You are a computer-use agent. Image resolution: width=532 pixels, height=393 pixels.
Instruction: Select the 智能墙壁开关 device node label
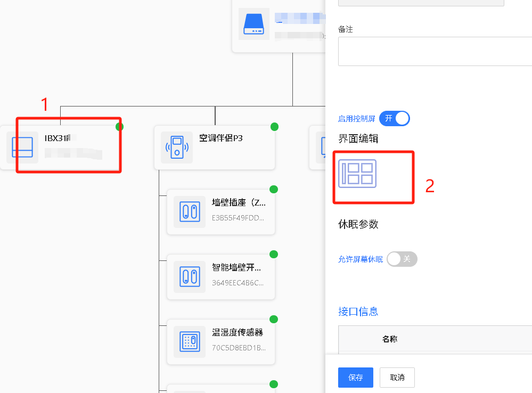click(238, 267)
